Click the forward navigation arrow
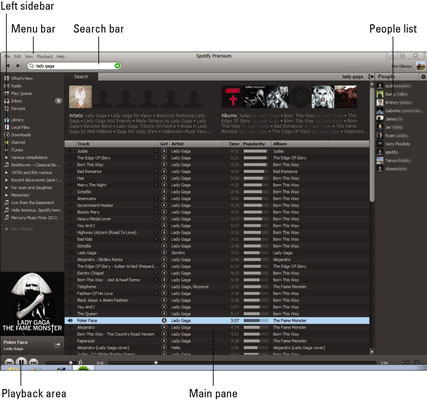This screenshot has height=400, width=427. tap(18, 66)
